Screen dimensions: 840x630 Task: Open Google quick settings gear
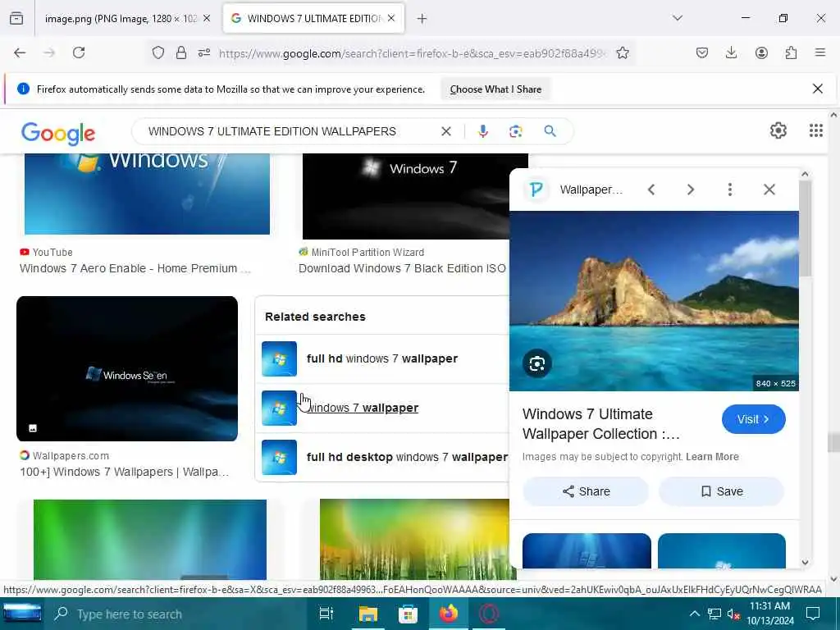pyautogui.click(x=778, y=130)
